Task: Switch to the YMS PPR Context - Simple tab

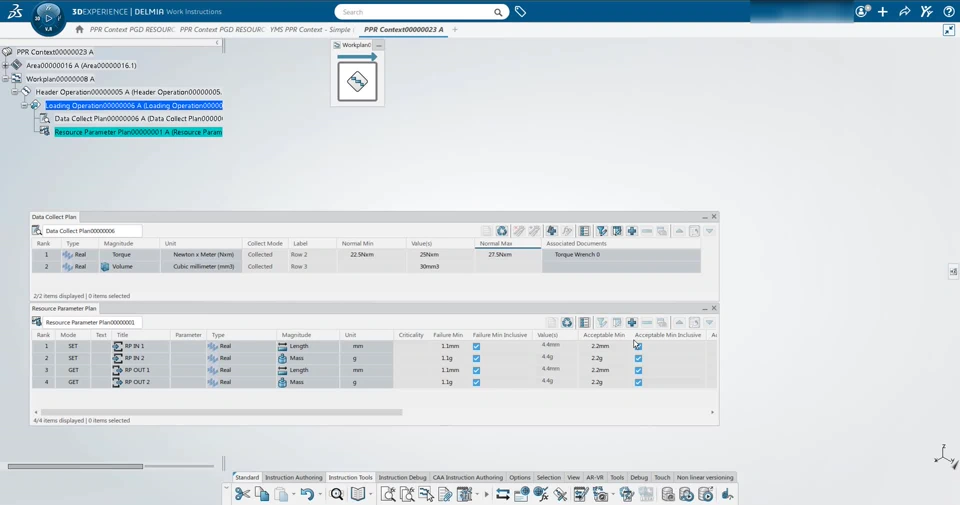Action: pos(310,29)
